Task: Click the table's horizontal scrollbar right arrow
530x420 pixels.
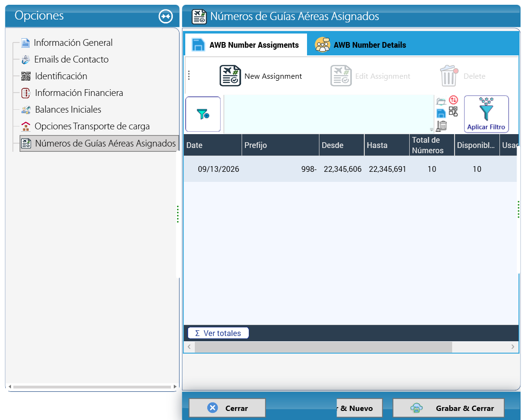Action: [513, 346]
